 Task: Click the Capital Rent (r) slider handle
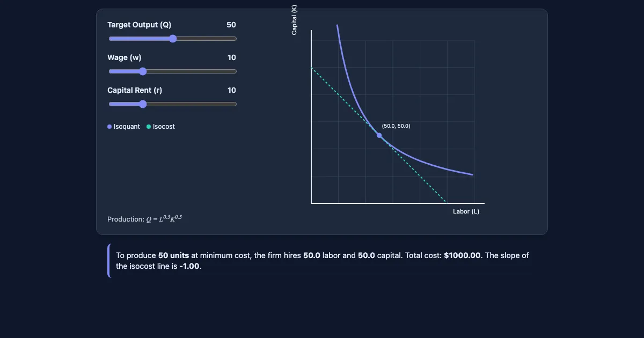[143, 104]
